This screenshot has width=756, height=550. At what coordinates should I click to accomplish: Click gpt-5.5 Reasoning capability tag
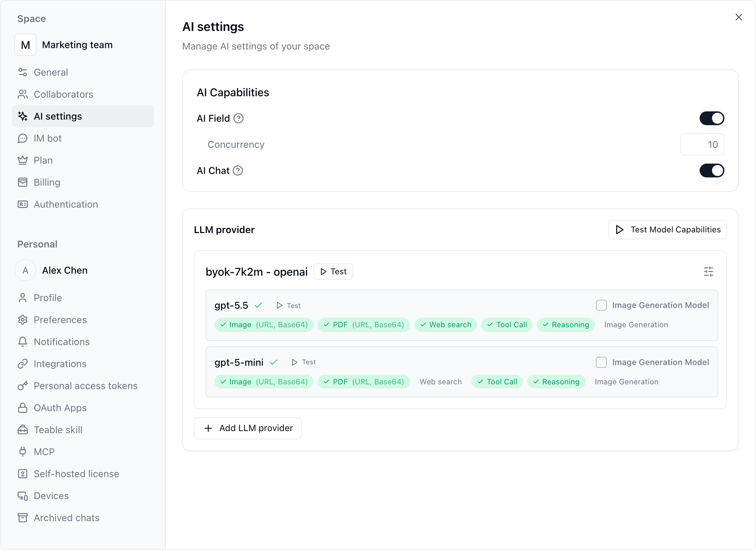[566, 325]
